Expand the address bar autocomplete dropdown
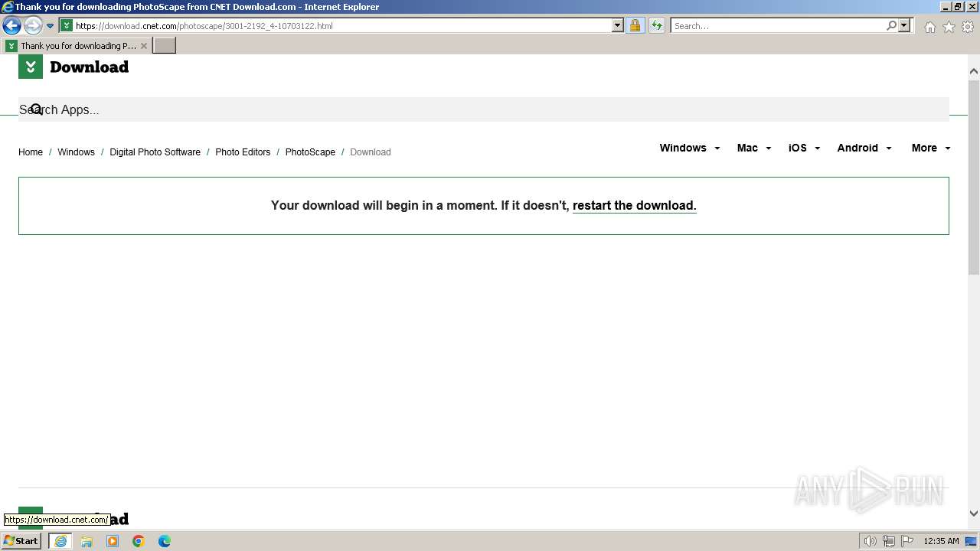Viewport: 980px width, 551px height. 618,25
